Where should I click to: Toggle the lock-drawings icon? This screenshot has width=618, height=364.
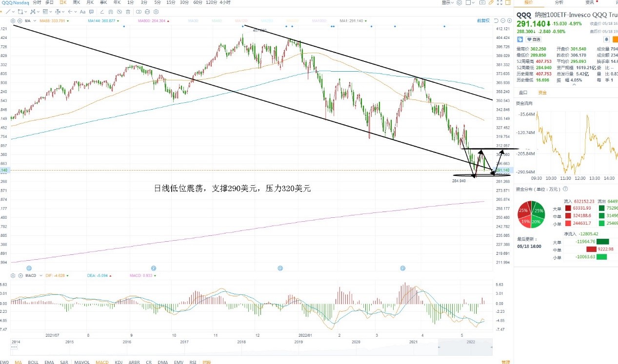pyautogui.click(x=147, y=12)
